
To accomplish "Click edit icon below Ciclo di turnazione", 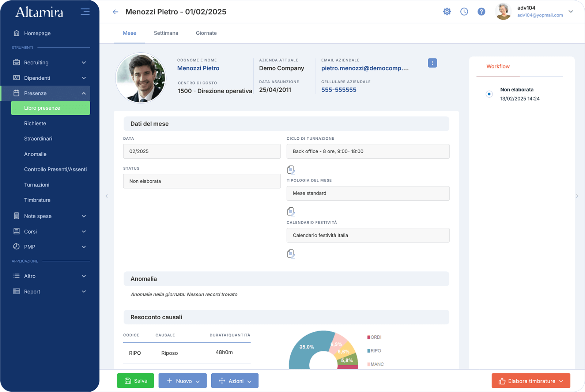I will coord(291,170).
